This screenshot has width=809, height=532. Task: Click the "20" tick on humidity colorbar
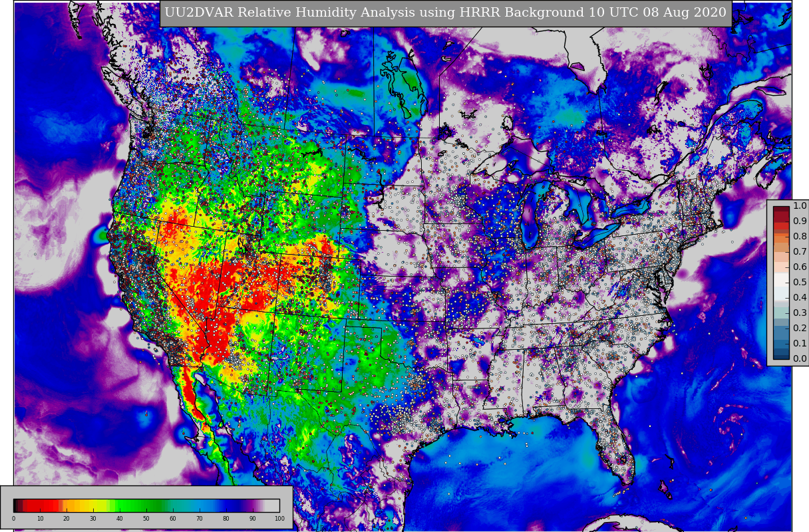[x=67, y=519]
